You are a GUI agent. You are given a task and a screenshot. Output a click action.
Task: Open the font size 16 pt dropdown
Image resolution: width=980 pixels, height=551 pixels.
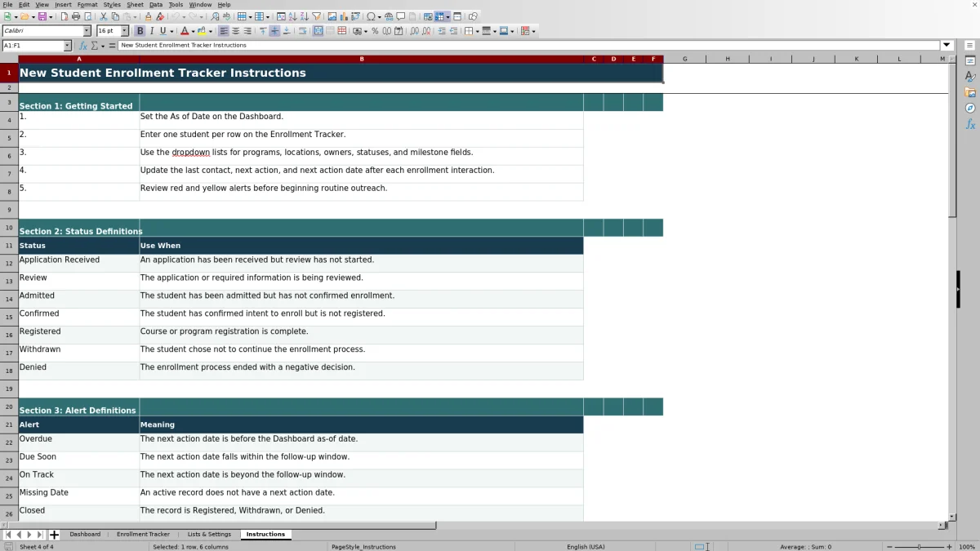124,31
